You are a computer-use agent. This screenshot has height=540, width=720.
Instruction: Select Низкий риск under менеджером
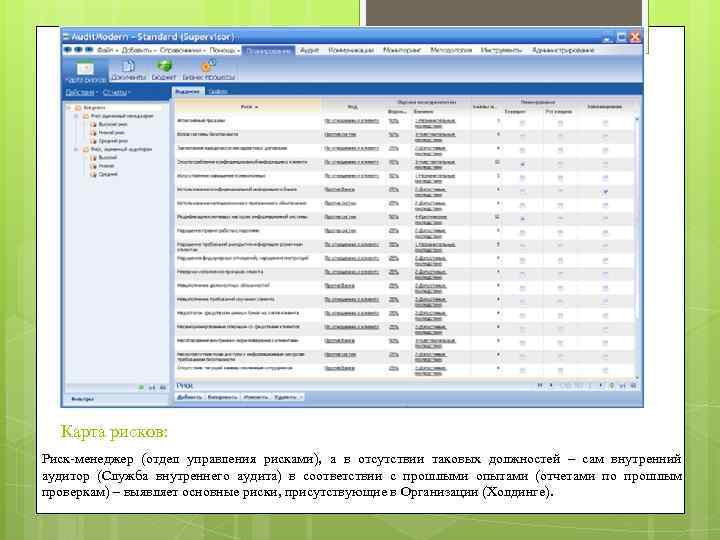111,133
